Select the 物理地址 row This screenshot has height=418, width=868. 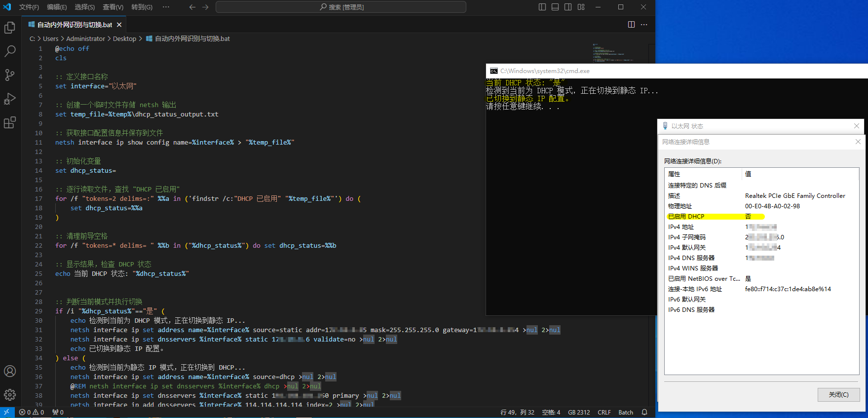click(x=761, y=206)
